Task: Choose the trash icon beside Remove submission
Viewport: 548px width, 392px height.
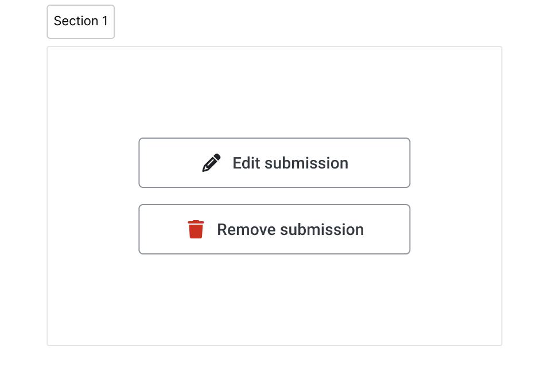Action: pyautogui.click(x=196, y=229)
